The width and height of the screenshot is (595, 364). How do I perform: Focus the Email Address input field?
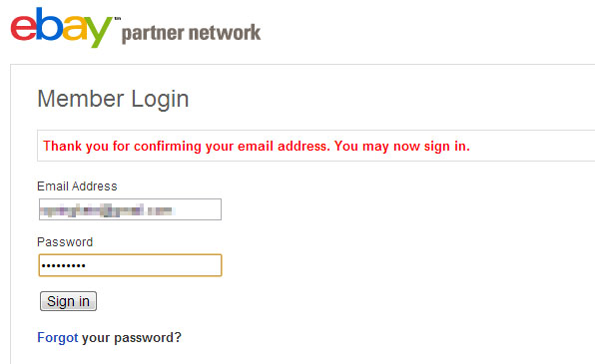(130, 209)
